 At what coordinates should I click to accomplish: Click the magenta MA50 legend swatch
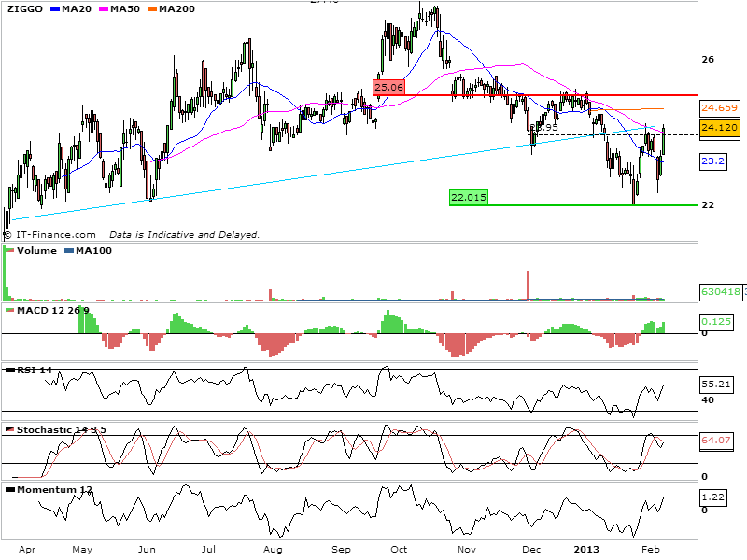click(x=104, y=9)
